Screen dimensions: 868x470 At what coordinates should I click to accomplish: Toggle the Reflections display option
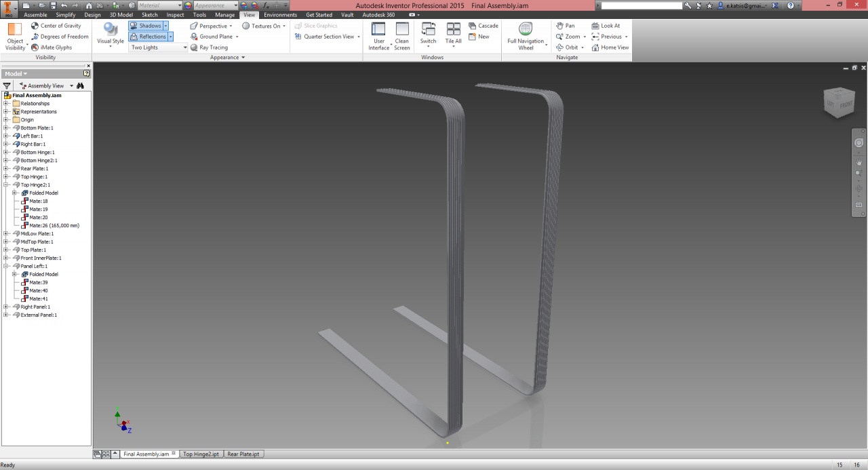148,37
